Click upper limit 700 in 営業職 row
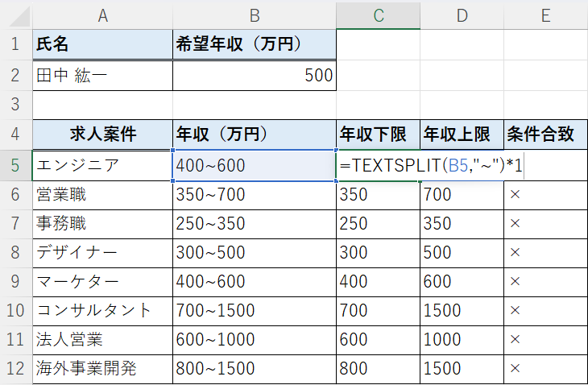Image resolution: width=588 pixels, height=385 pixels. pyautogui.click(x=462, y=195)
